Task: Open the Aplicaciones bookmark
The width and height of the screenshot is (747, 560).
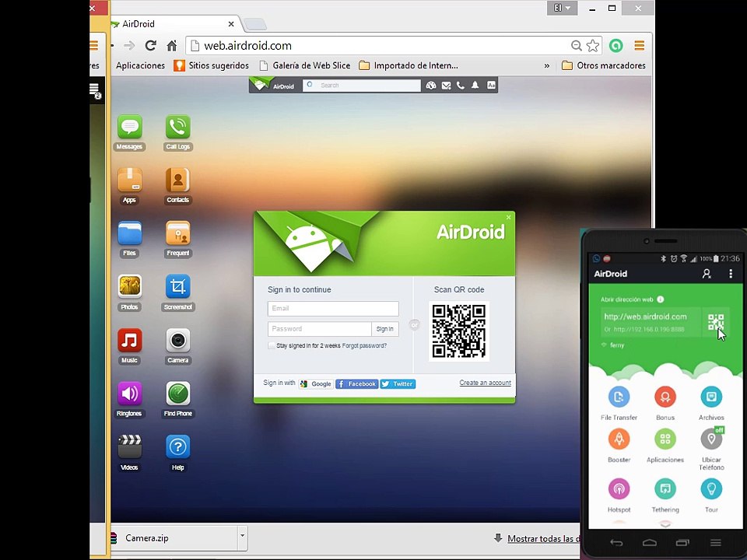Action: tap(140, 65)
